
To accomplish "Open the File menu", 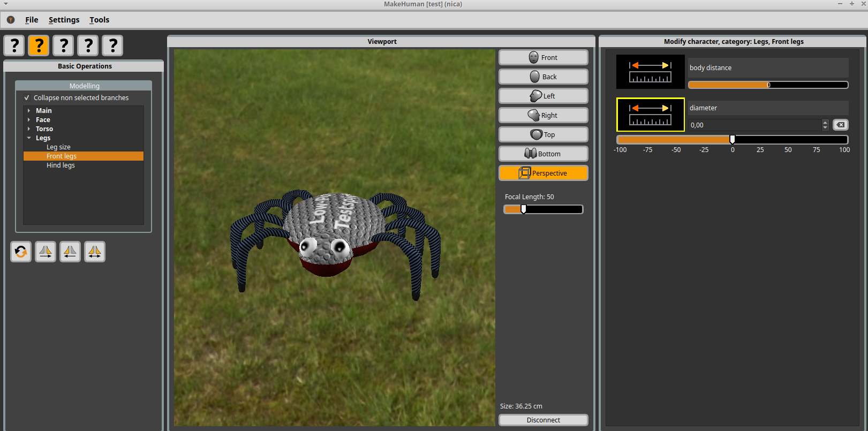I will tap(32, 20).
